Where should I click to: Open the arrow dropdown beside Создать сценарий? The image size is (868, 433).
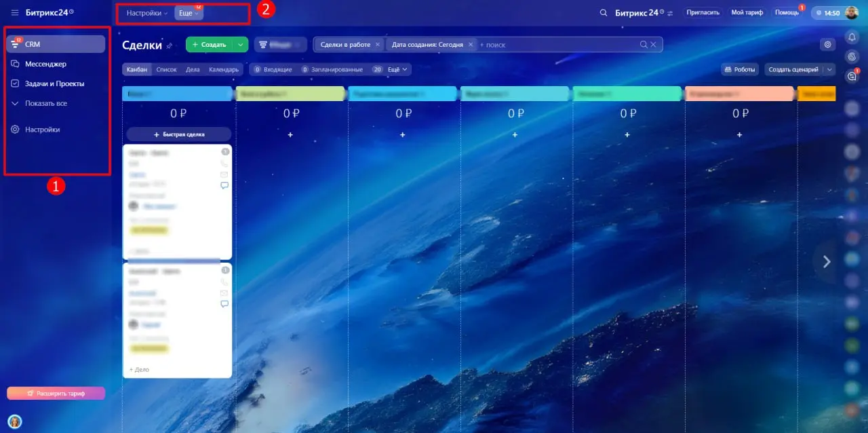click(829, 69)
